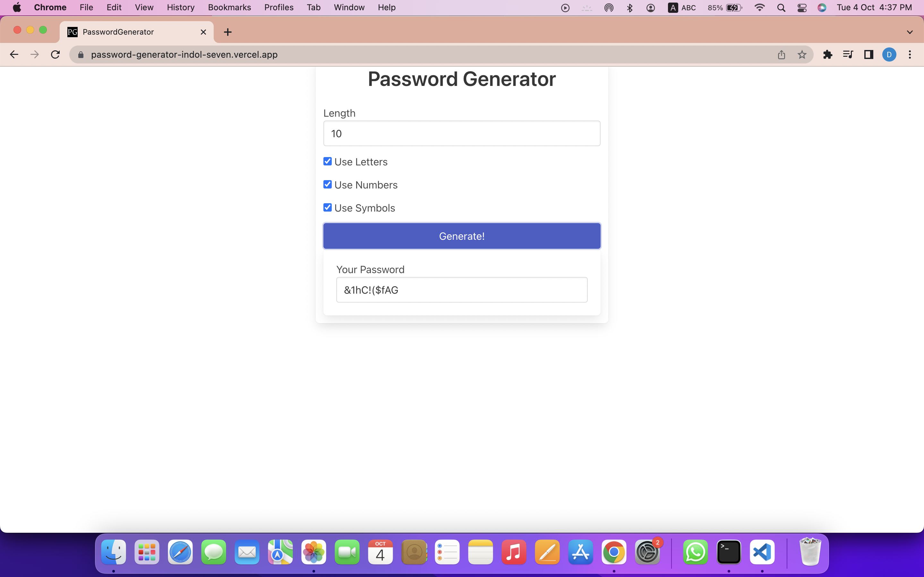Bookmark this page with the star icon
Viewport: 924px width, 577px height.
pos(802,54)
